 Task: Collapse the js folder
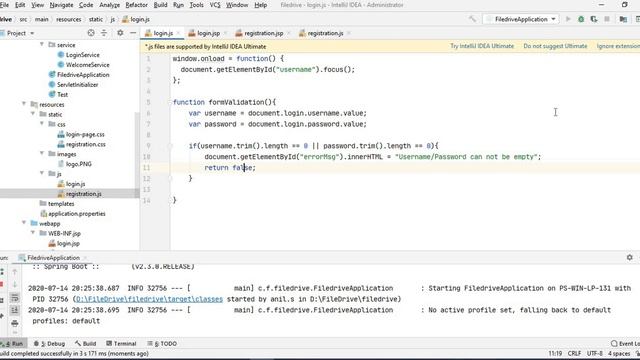(x=42, y=173)
